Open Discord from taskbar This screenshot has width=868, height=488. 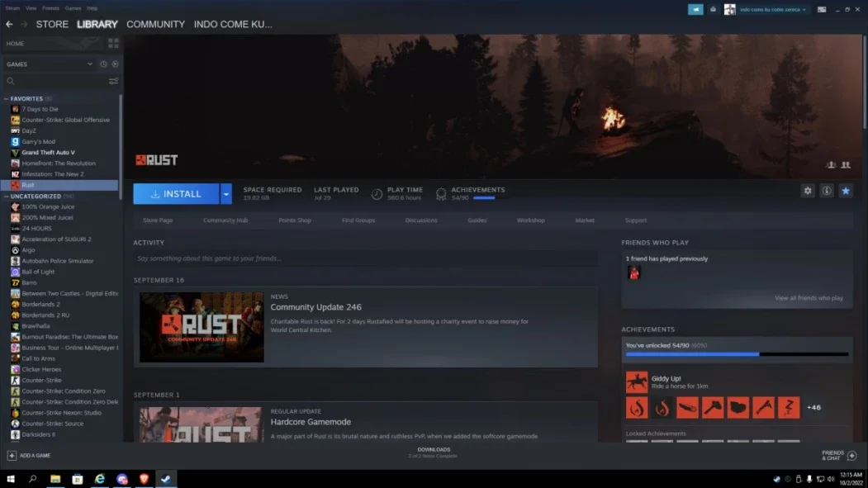(x=121, y=479)
